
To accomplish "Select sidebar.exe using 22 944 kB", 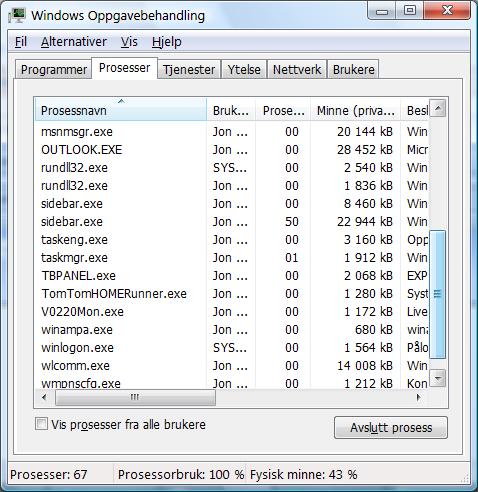I will click(231, 222).
